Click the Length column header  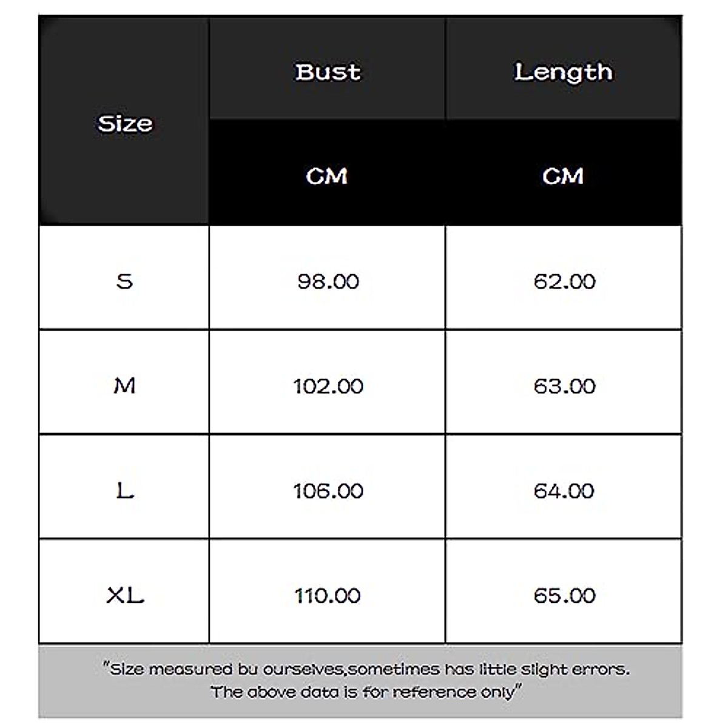pyautogui.click(x=564, y=72)
